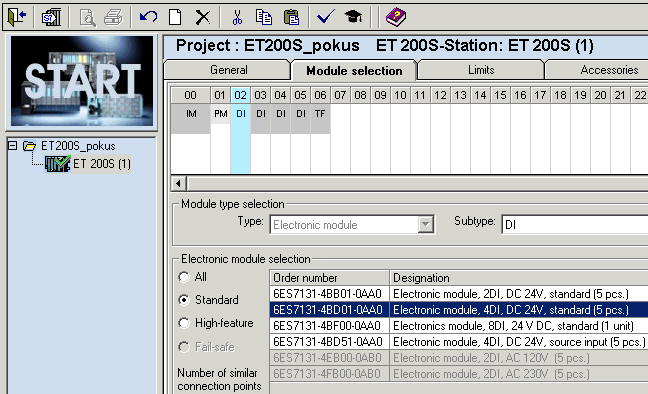Switch to the Limits tab

pos(481,70)
